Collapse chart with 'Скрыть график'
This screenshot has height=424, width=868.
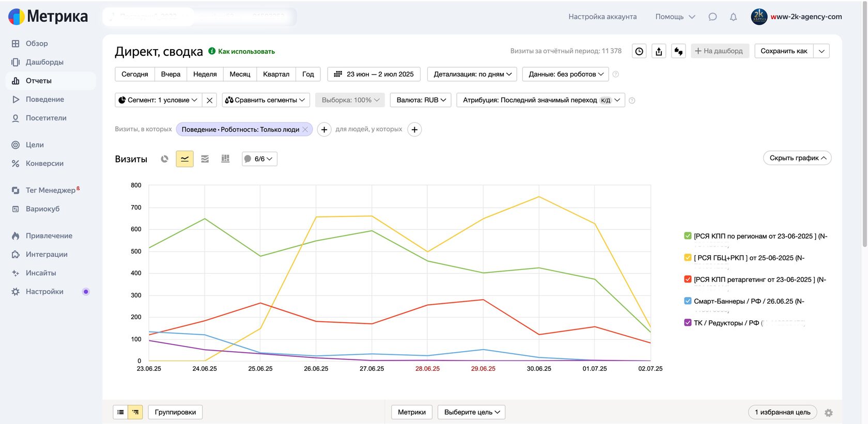[797, 158]
